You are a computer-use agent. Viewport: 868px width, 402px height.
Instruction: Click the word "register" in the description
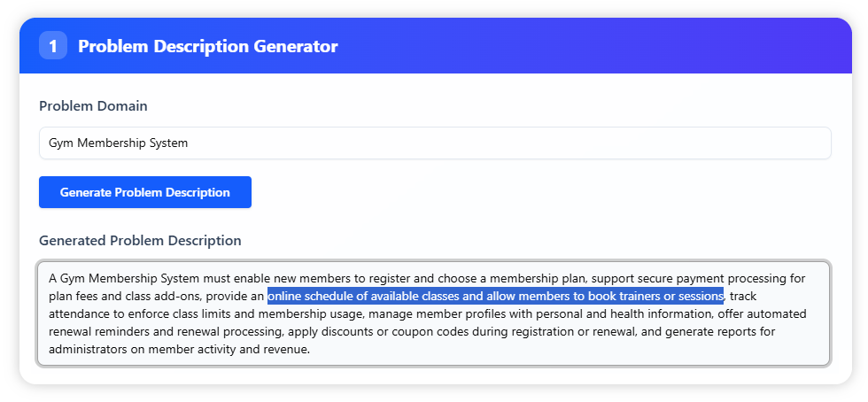[x=388, y=278]
